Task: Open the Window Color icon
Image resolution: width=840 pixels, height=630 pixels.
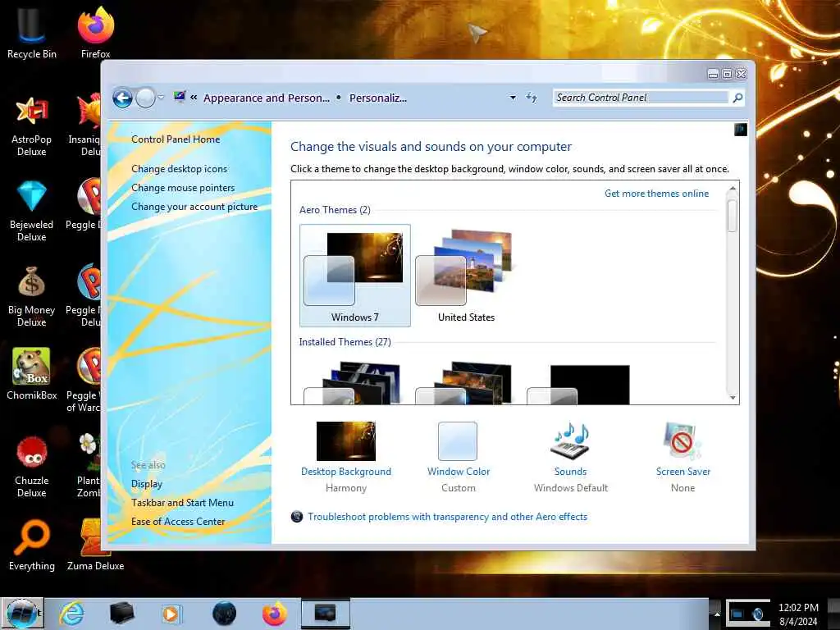Action: click(458, 441)
